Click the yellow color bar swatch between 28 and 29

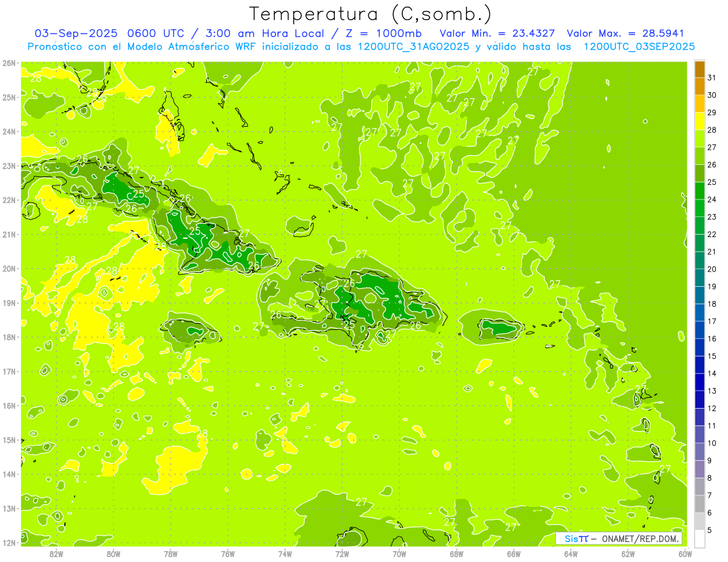point(699,121)
